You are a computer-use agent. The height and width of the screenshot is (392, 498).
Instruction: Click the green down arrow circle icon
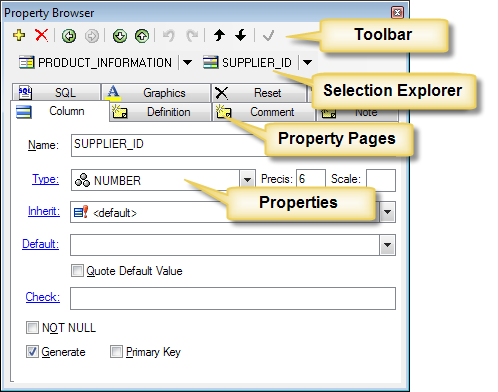pyautogui.click(x=120, y=36)
